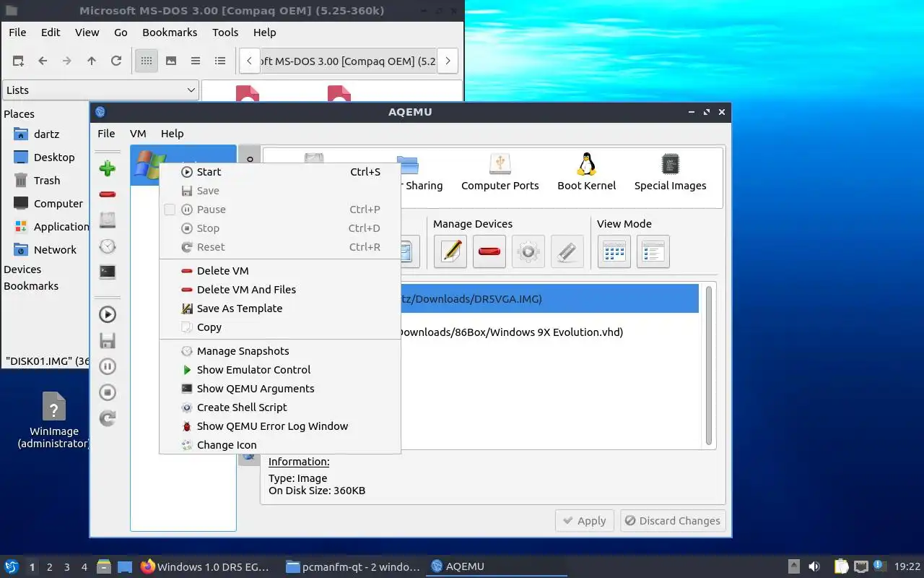Image resolution: width=924 pixels, height=578 pixels.
Task: Open the file manager Tools menu
Action: click(x=225, y=33)
